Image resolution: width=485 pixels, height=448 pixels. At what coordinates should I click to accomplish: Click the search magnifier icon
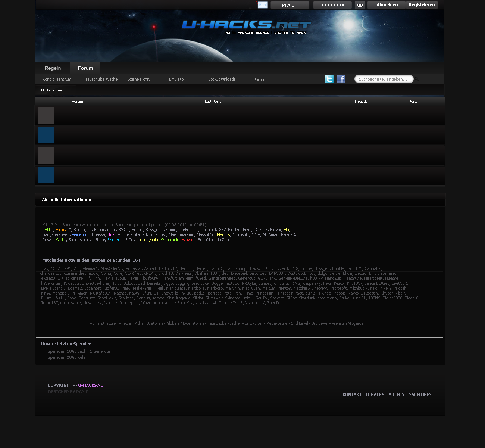tap(417, 79)
